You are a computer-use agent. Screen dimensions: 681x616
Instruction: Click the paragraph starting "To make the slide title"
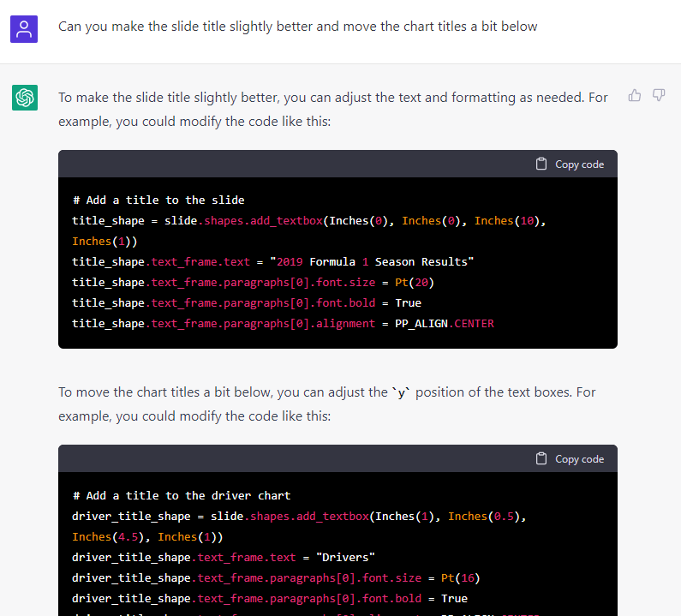pos(333,109)
